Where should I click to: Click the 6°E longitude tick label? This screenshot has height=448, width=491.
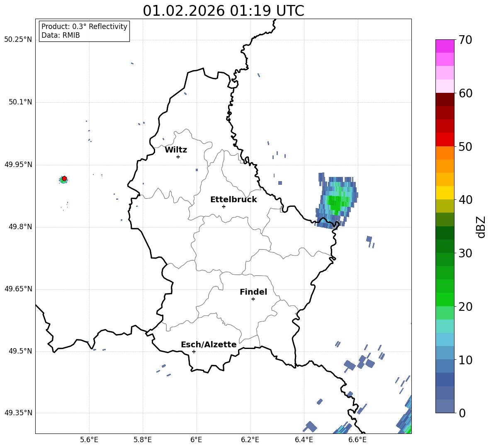click(196, 440)
